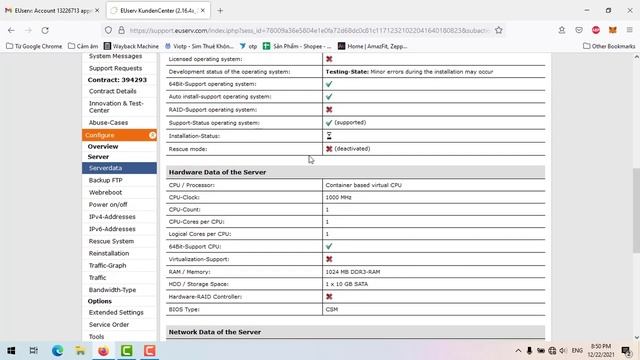This screenshot has width=640, height=360.
Task: Open Other Bookmarks folder
Action: pos(609,46)
